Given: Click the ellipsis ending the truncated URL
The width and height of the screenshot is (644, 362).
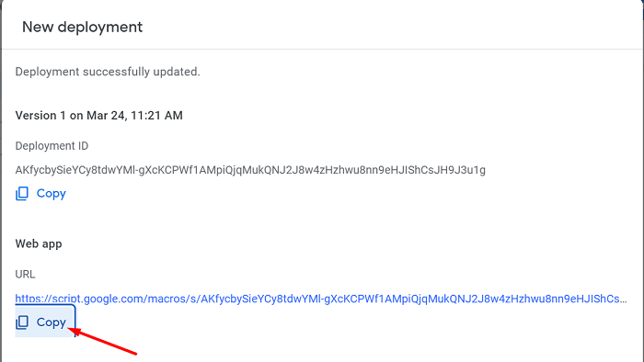Looking at the screenshot, I should click(623, 301).
